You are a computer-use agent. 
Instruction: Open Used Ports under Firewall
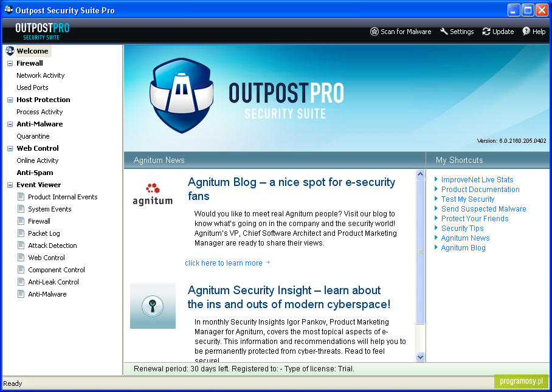click(32, 88)
